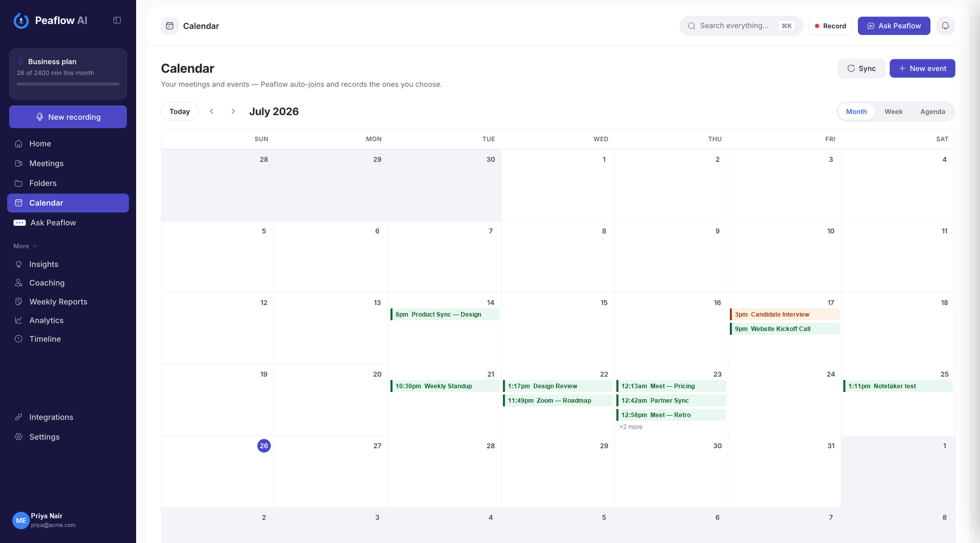The image size is (980, 543).
Task: Click the Business plan lightning icon
Action: (x=21, y=62)
